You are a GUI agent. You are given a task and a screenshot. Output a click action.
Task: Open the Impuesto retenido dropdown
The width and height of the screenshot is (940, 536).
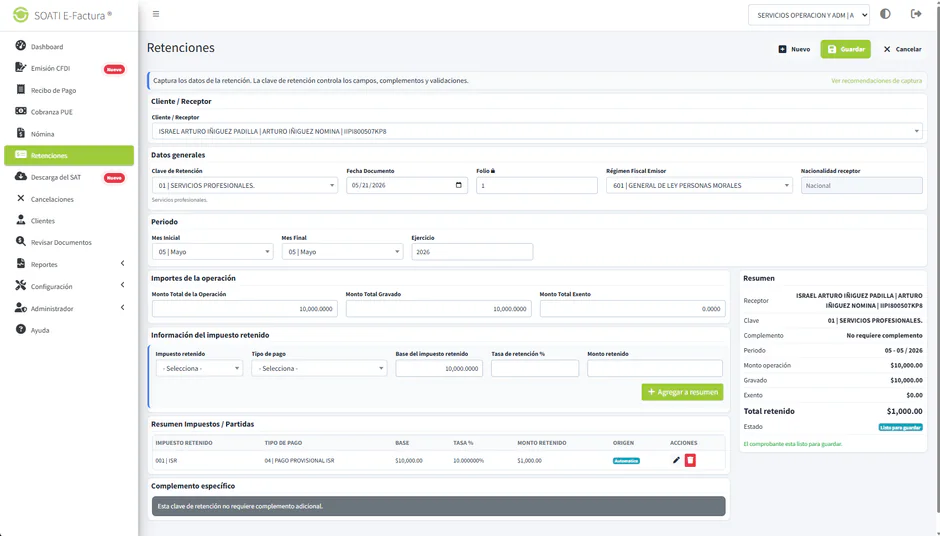pos(199,368)
